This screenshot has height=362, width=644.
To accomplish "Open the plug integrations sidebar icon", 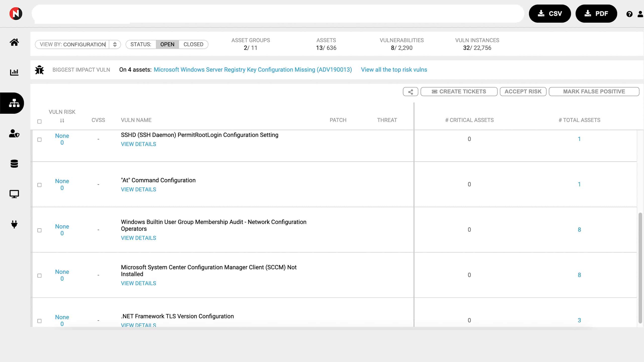I will (14, 224).
